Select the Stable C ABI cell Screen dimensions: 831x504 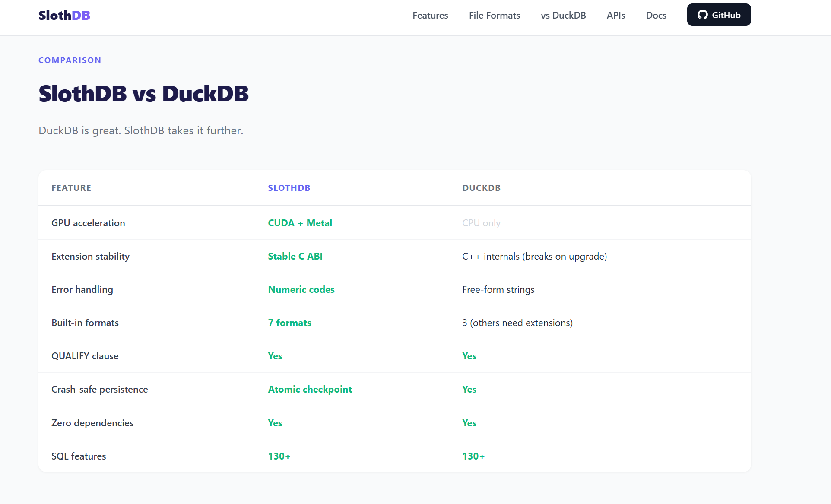tap(295, 256)
